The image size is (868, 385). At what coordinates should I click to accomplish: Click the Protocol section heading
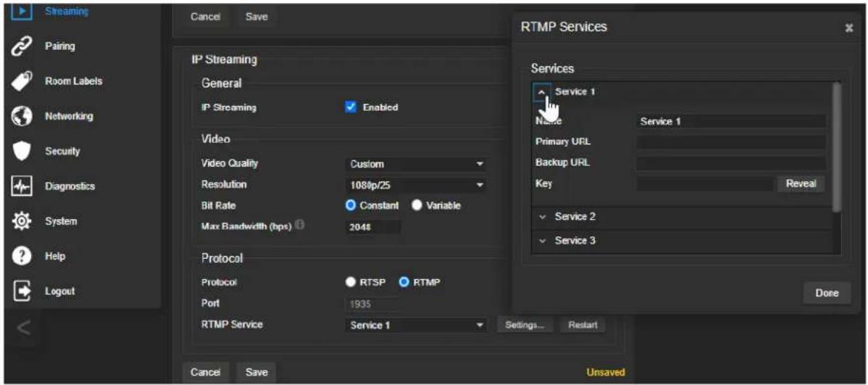coord(222,259)
